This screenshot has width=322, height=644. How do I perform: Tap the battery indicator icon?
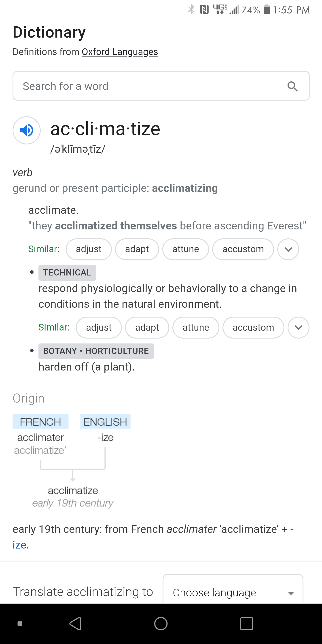tap(267, 10)
